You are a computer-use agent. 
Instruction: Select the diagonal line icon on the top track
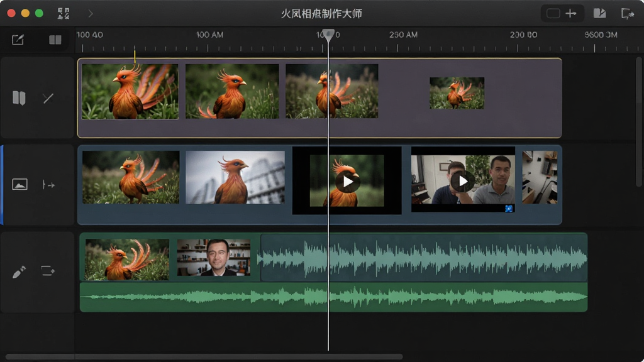tap(48, 98)
